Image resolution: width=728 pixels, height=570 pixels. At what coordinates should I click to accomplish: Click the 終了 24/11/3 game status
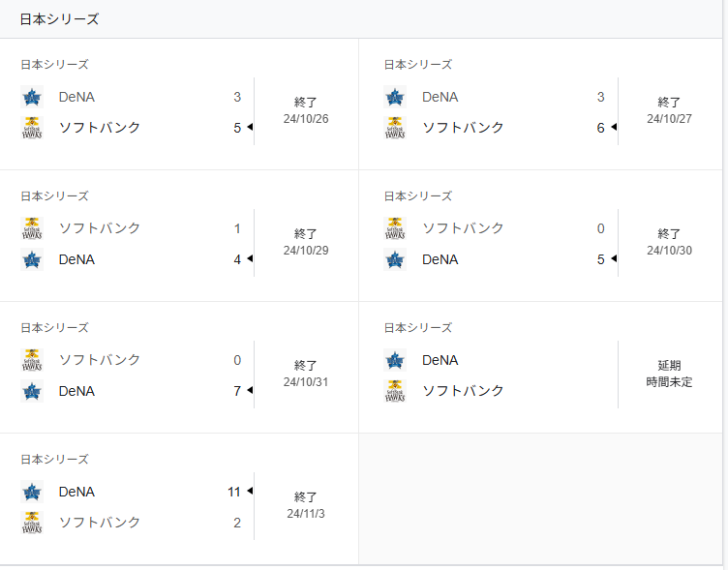tap(306, 505)
